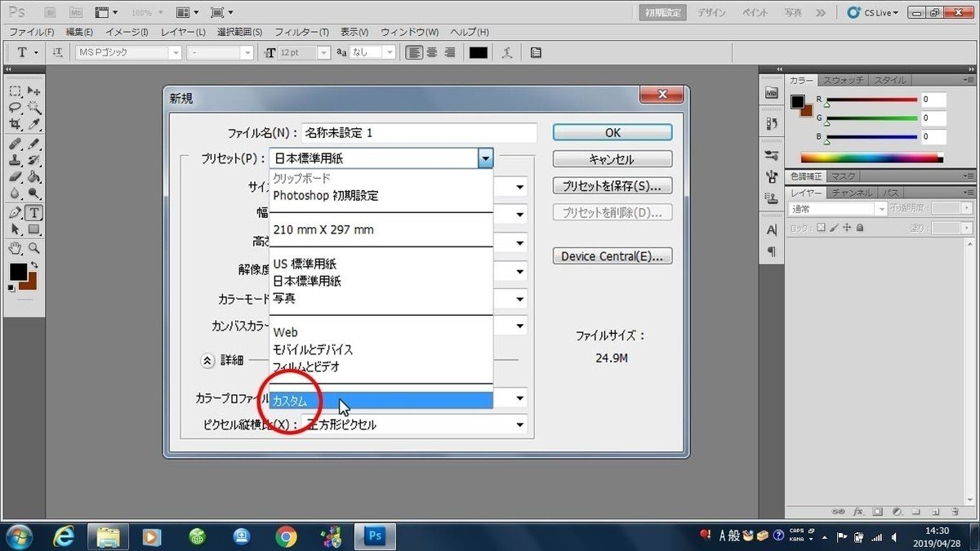Select the Rectangular Marquee tool
Image resolution: width=980 pixels, height=551 pixels.
pos(16,90)
